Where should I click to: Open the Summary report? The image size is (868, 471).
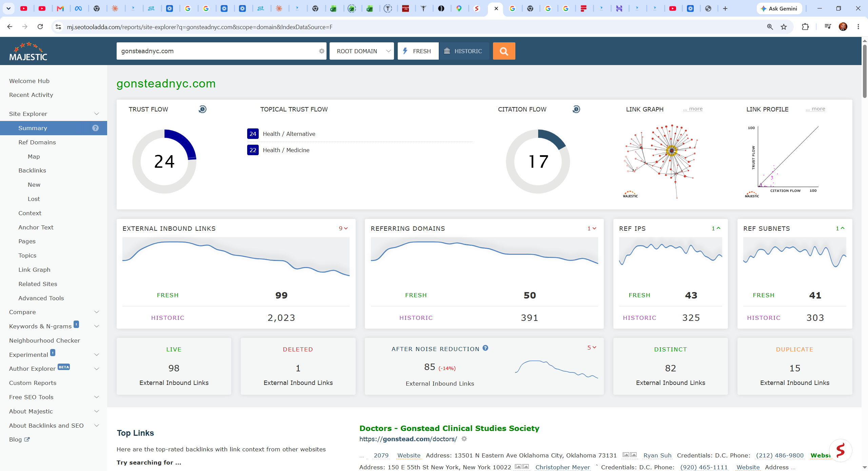click(33, 128)
